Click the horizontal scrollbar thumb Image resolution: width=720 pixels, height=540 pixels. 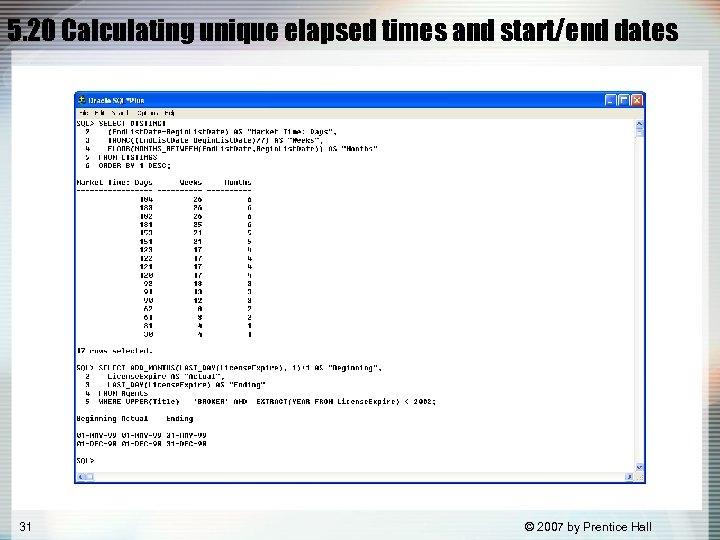[90, 477]
